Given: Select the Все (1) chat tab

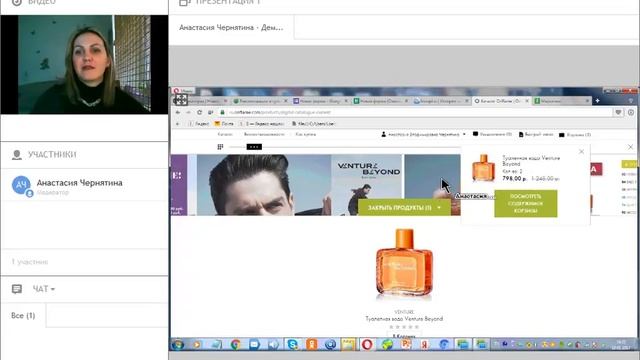Looking at the screenshot, I should pos(23,316).
